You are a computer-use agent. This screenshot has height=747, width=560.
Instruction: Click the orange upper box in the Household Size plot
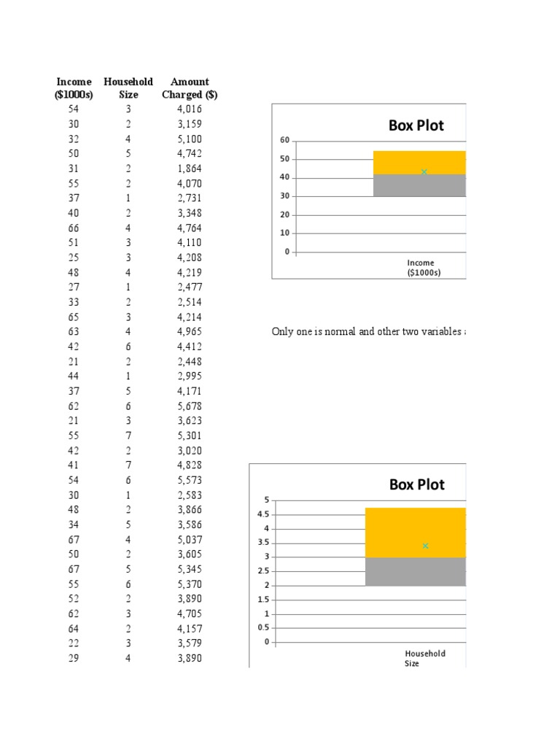[x=415, y=533]
